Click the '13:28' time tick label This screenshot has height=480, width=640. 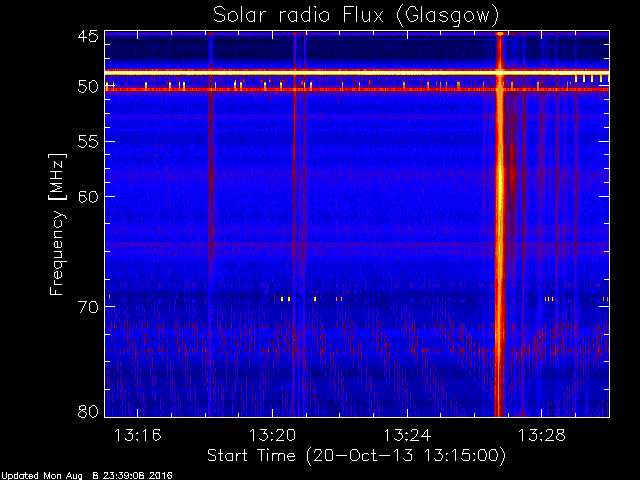[542, 436]
